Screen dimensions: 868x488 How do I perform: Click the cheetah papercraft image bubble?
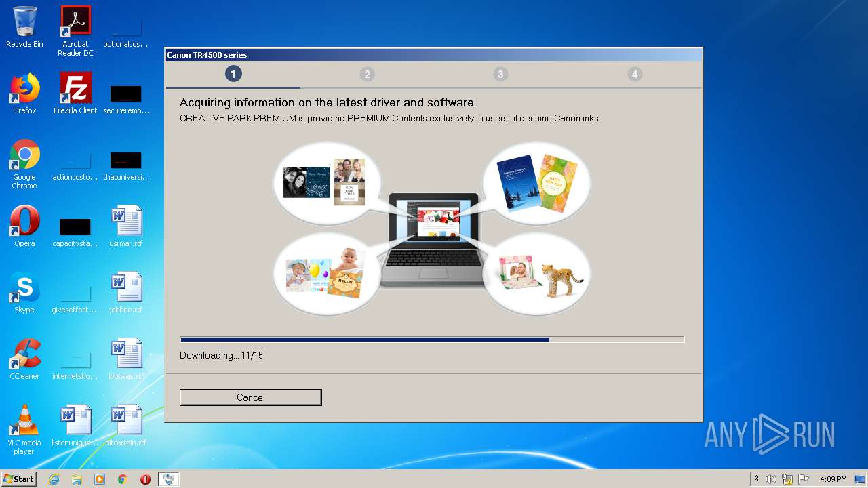tap(536, 274)
